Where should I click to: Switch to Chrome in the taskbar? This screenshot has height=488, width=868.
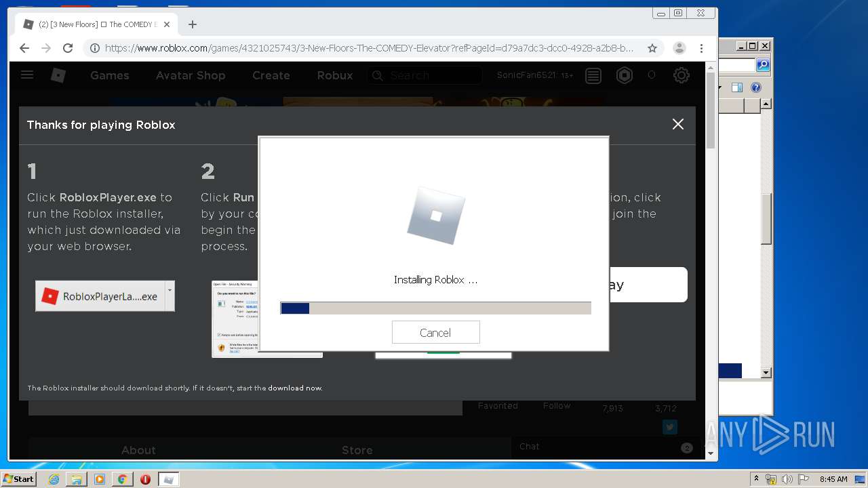pyautogui.click(x=122, y=479)
